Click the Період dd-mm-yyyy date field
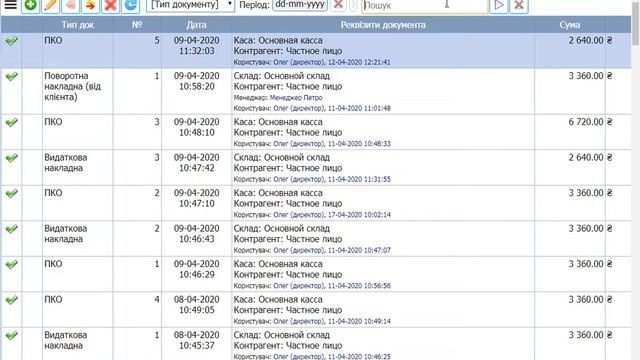Image resolution: width=640 pixels, height=360 pixels. coord(300,5)
